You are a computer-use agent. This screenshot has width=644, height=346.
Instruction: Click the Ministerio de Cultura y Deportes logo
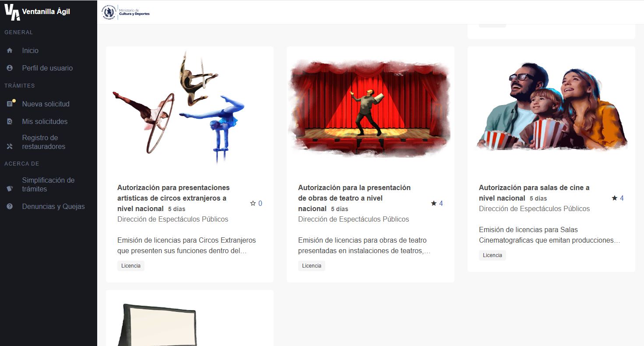[x=126, y=12]
